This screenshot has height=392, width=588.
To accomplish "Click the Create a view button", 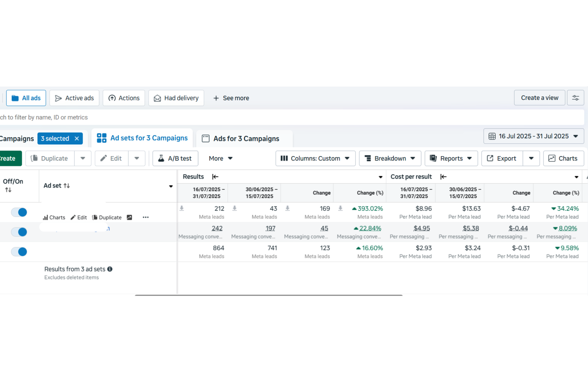I will click(x=539, y=98).
